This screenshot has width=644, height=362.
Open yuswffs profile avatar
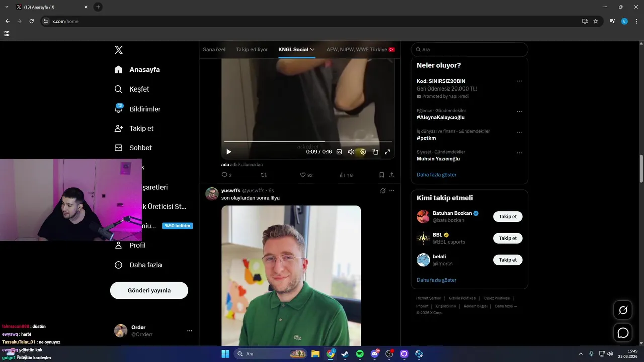coord(212,194)
